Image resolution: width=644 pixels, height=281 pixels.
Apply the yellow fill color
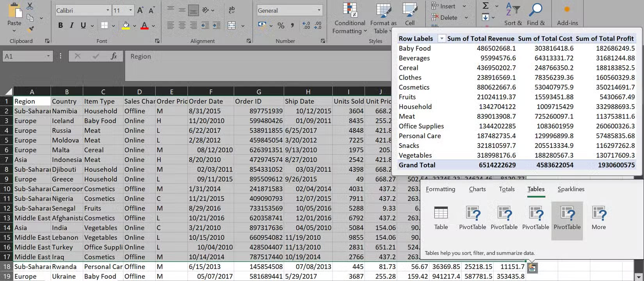tap(126, 26)
